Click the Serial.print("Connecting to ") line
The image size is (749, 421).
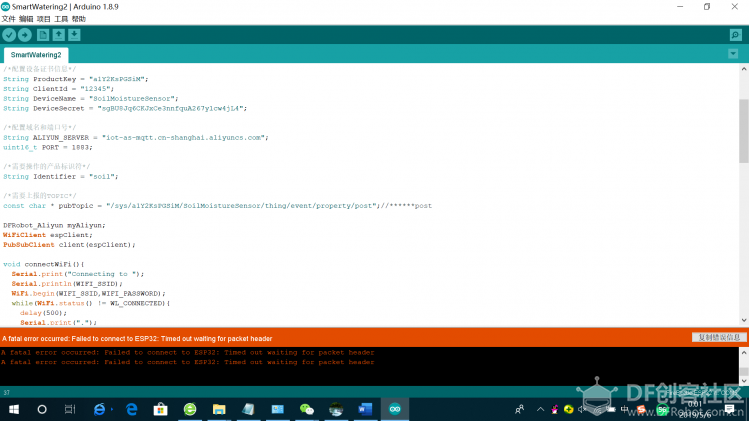click(x=78, y=274)
